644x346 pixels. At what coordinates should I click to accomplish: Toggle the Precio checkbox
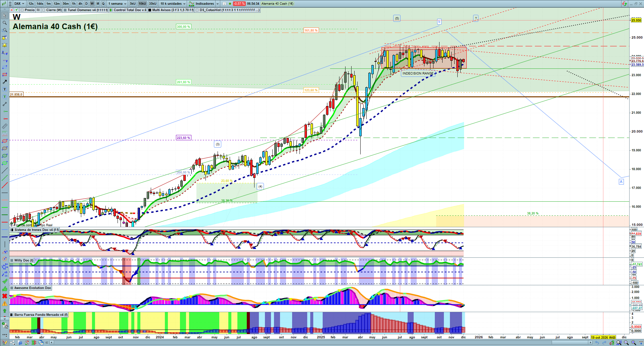(22, 10)
